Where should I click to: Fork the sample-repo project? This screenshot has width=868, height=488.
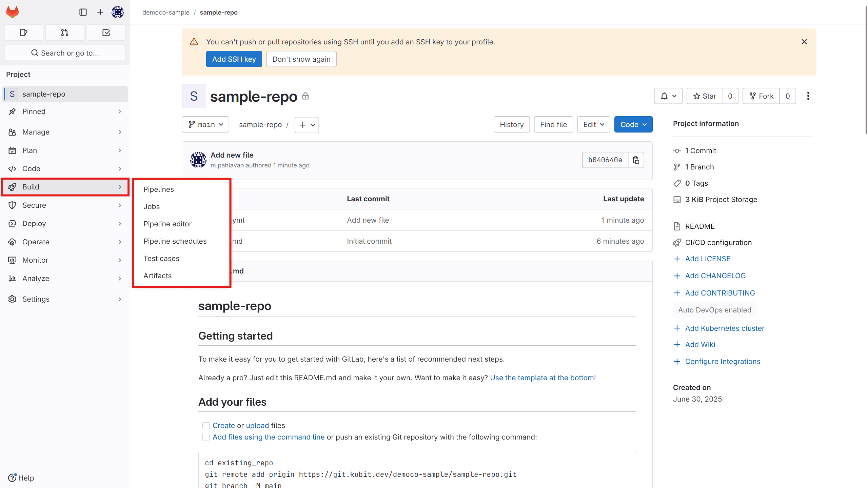pos(761,96)
